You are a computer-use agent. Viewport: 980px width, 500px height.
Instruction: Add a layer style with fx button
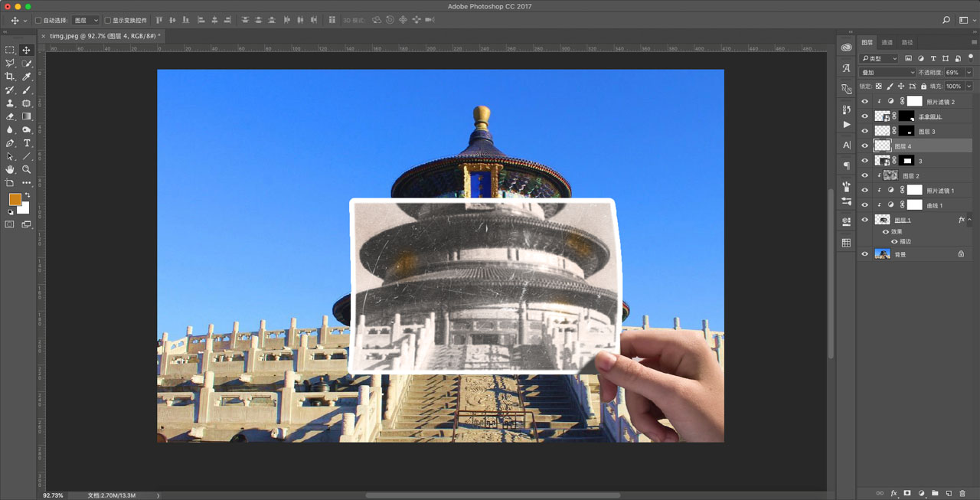click(x=893, y=493)
